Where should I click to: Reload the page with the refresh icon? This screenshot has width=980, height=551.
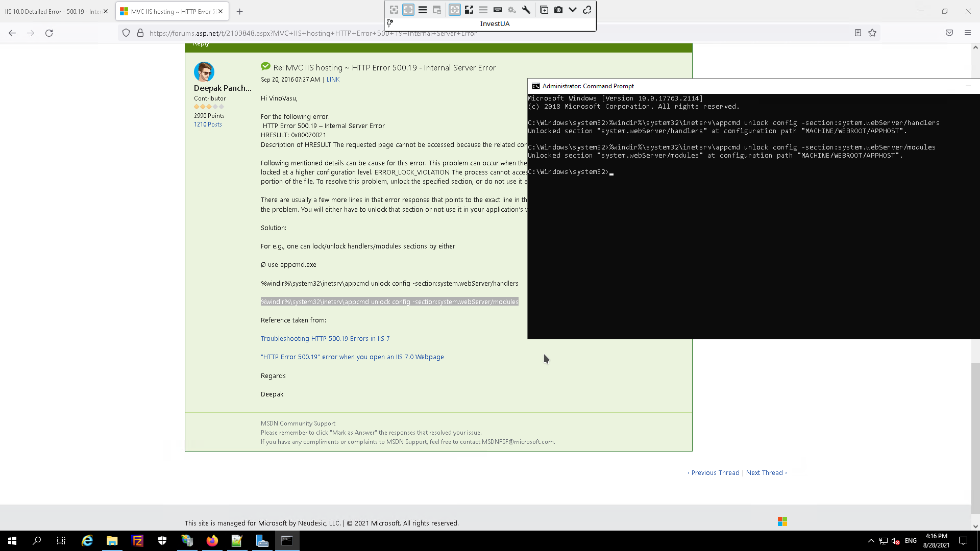point(49,33)
